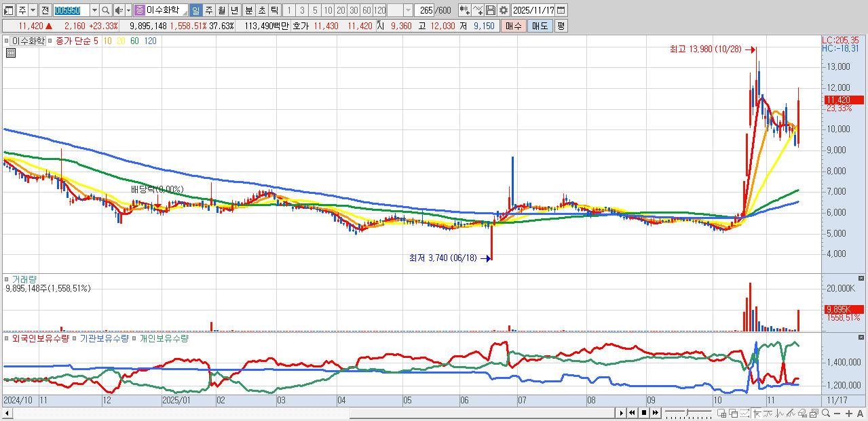Open the dropdown arrow beside the speaker
868x421 pixels.
click(128, 10)
